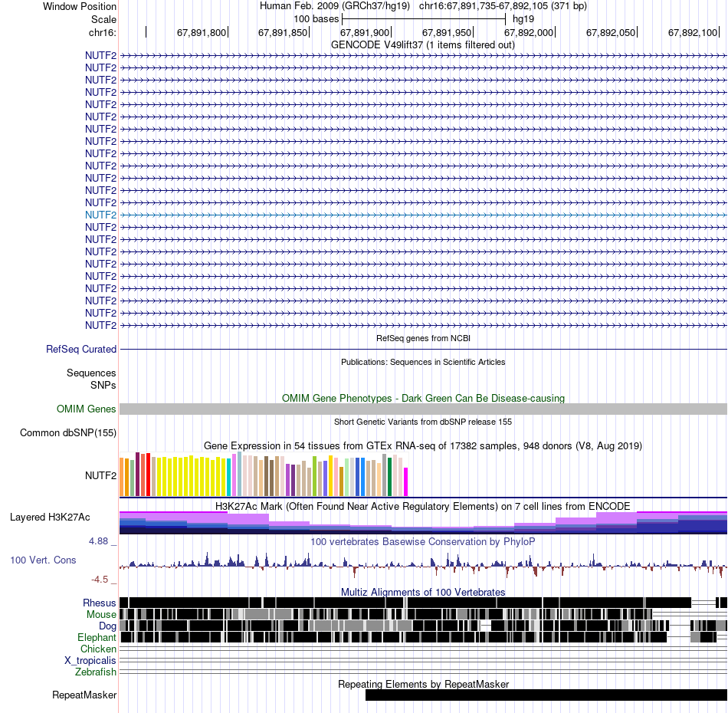The image size is (728, 713).
Task: Click the Sequences track label
Action: (x=91, y=373)
